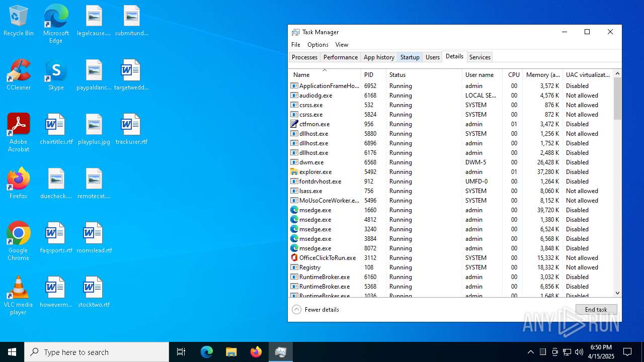
Task: Select the CCleaner desktop icon
Action: (x=19, y=75)
